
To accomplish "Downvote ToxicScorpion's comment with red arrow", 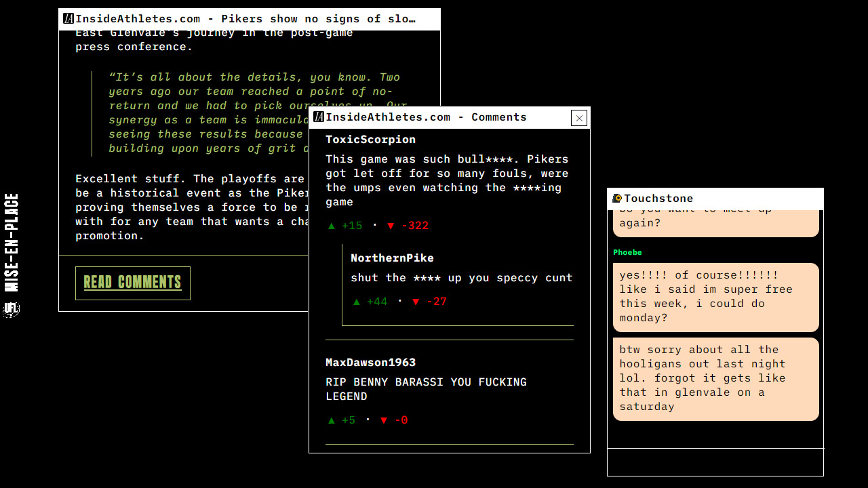I will [x=391, y=226].
